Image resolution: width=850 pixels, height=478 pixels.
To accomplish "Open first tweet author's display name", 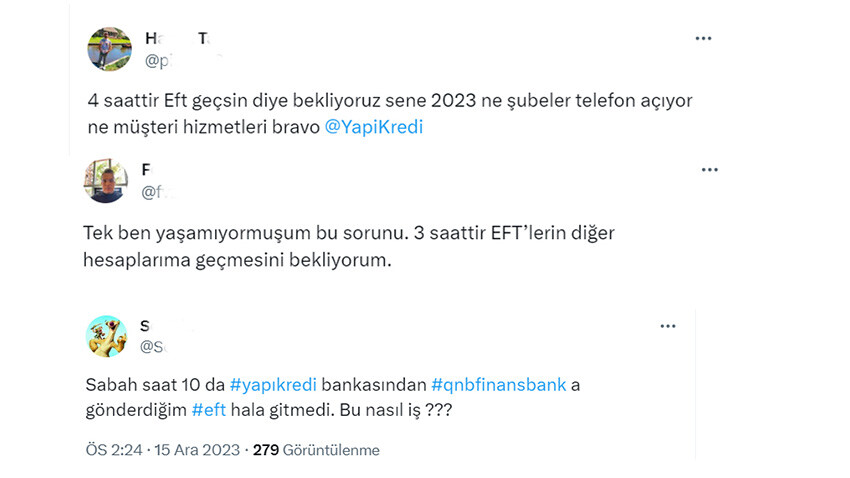I will pos(176,39).
